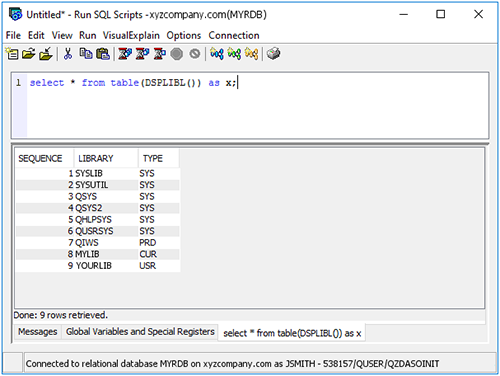This screenshot has width=500, height=376.
Task: Click the Paste clipboard icon
Action: [x=103, y=54]
